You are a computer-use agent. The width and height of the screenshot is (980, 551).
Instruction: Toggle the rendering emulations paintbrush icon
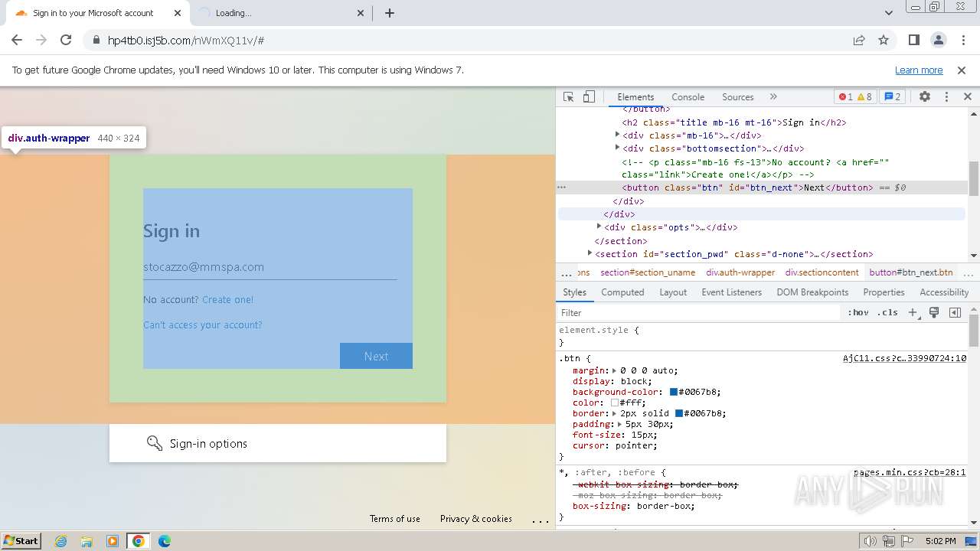pos(934,312)
